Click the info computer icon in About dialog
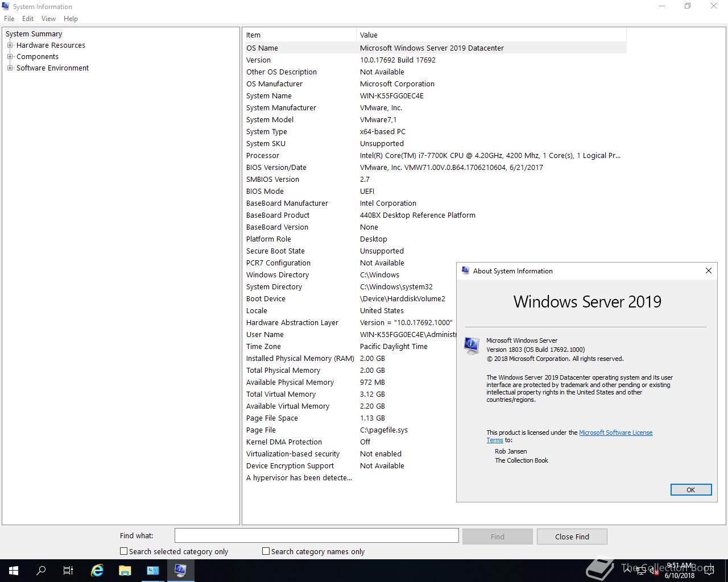This screenshot has height=582, width=728. pyautogui.click(x=472, y=346)
